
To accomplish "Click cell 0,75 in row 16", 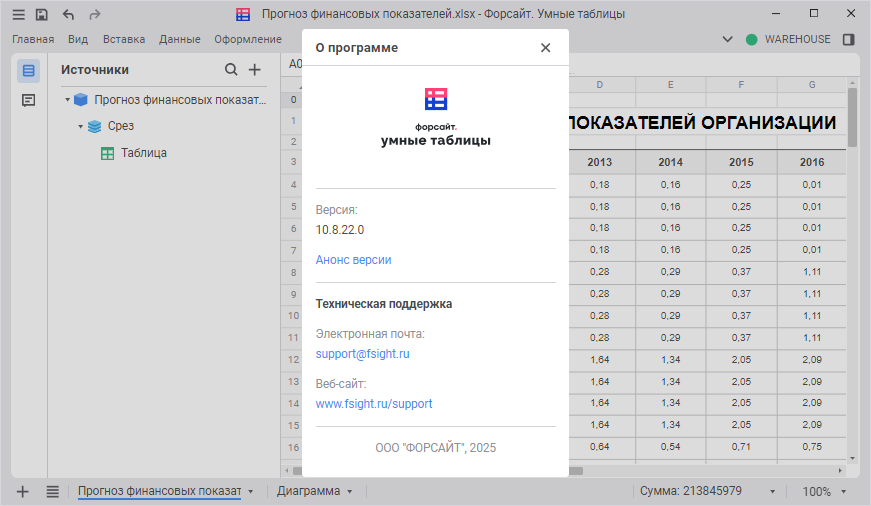I will click(x=812, y=447).
